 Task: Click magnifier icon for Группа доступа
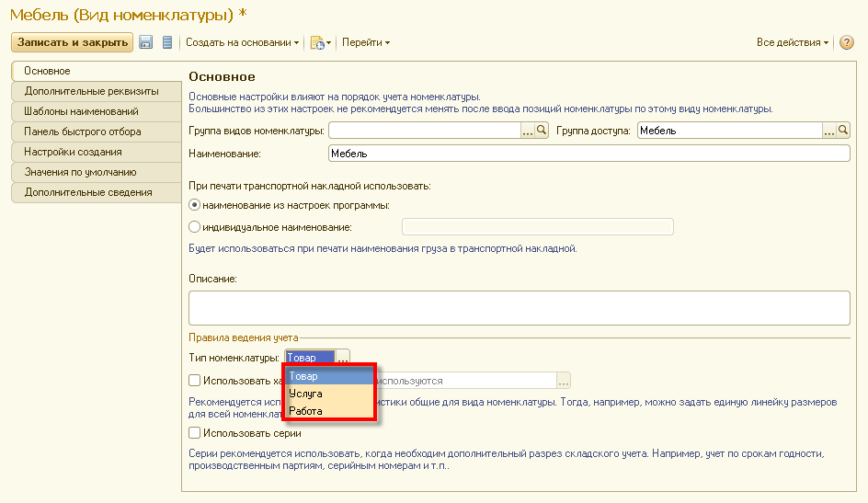click(x=843, y=130)
